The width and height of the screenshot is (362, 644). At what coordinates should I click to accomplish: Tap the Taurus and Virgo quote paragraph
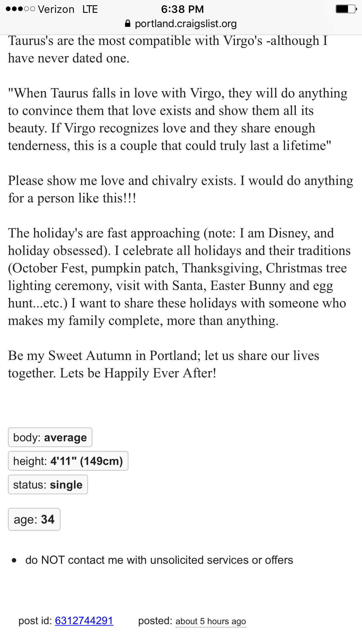(x=178, y=119)
